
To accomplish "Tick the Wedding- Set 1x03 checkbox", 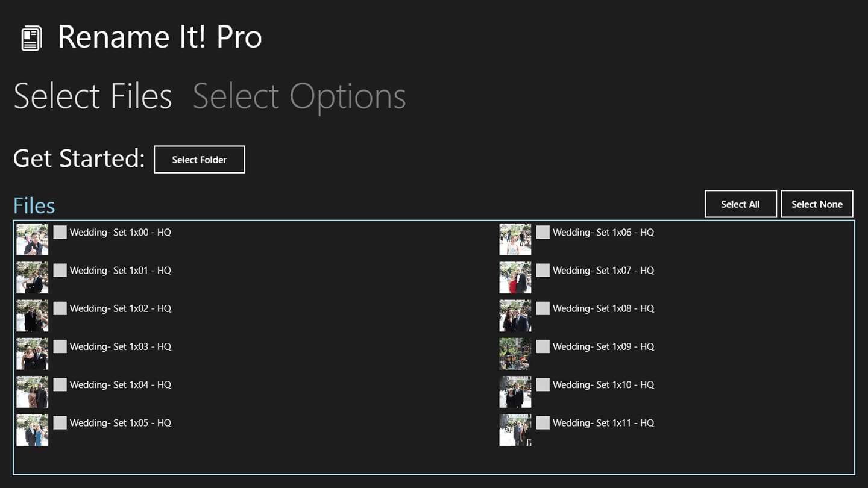I will click(60, 347).
